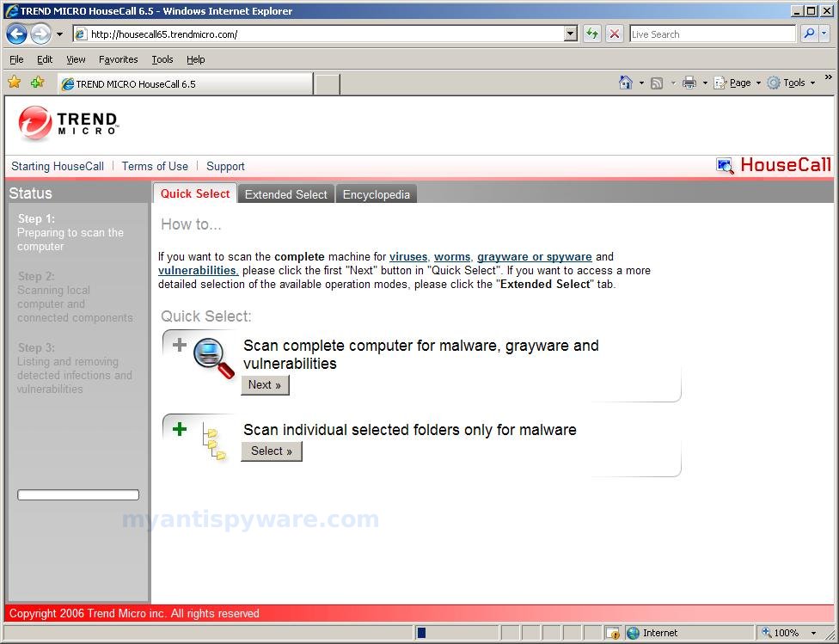
Task: Follow the grayware or spyware hyperlink
Action: (535, 257)
